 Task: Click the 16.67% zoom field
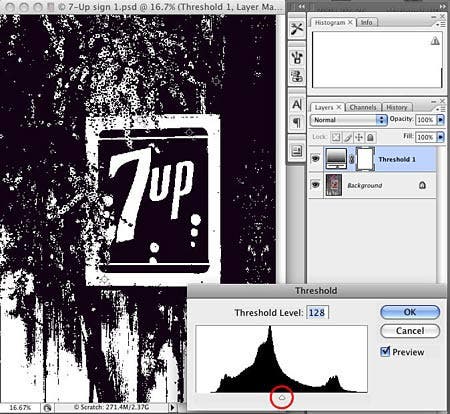pos(20,407)
